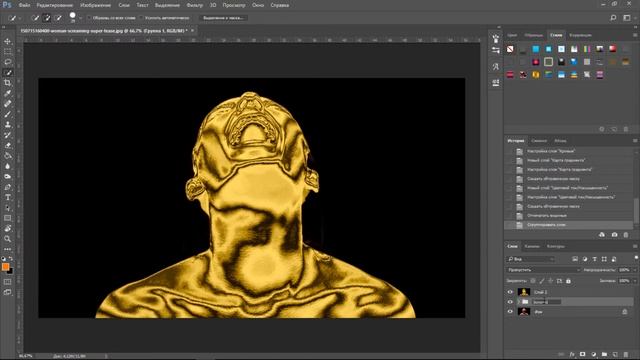Select the Eyedropper tool
Screen dimensions: 640x360
(8, 93)
